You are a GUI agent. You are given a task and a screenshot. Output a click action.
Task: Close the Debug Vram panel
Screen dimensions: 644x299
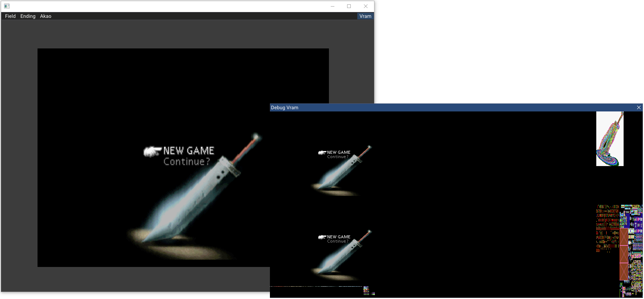639,107
